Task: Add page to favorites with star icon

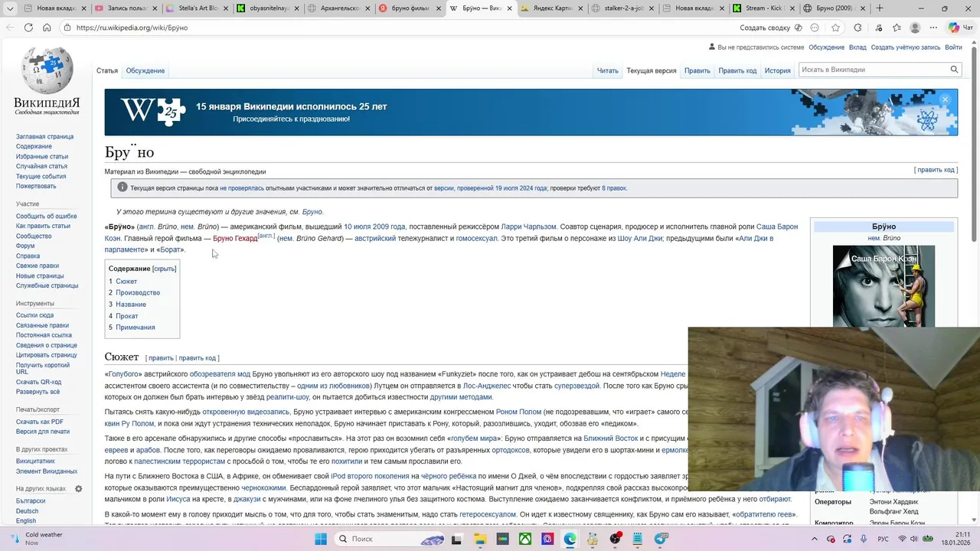Action: point(835,28)
